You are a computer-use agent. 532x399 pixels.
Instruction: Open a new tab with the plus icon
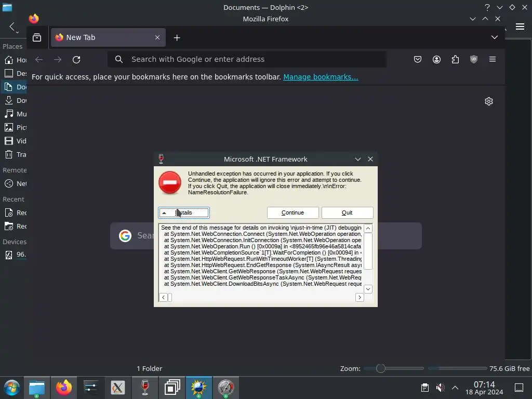pyautogui.click(x=177, y=37)
